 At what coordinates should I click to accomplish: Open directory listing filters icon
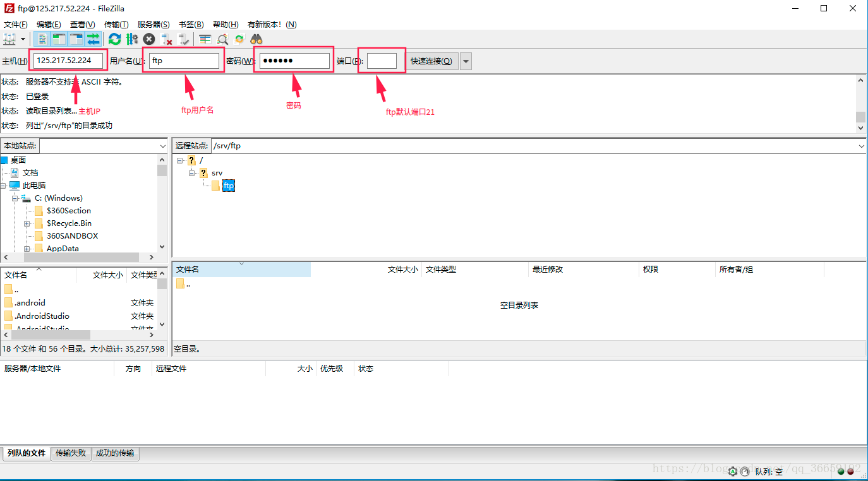[x=205, y=39]
